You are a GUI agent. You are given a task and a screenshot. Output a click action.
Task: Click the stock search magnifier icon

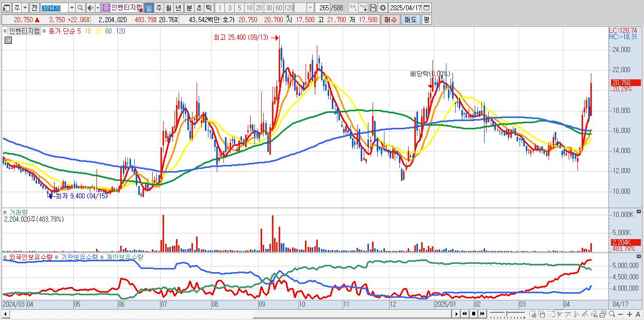coord(81,8)
